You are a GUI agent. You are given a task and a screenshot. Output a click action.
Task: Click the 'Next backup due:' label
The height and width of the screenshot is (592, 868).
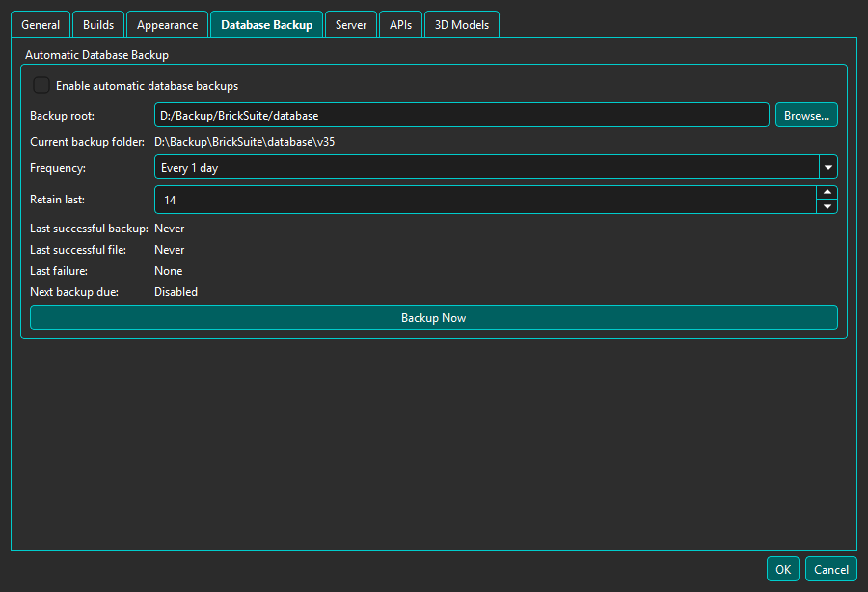click(x=74, y=292)
